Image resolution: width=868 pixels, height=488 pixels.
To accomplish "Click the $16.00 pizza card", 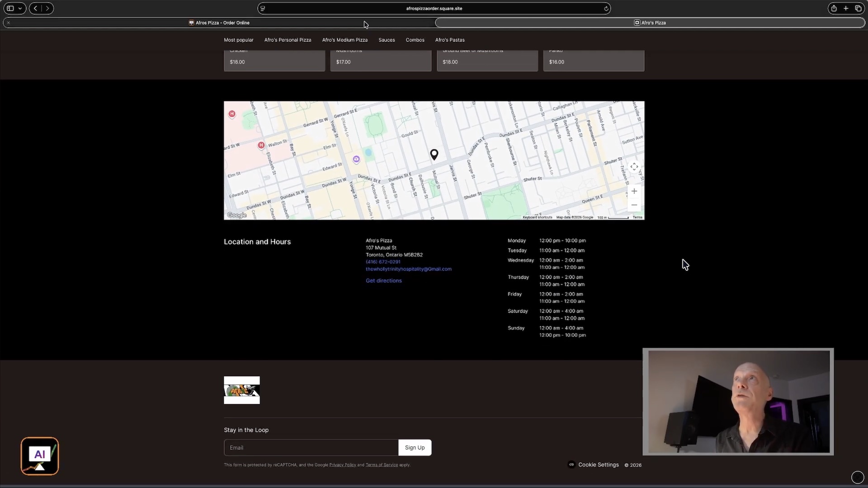I will point(594,61).
